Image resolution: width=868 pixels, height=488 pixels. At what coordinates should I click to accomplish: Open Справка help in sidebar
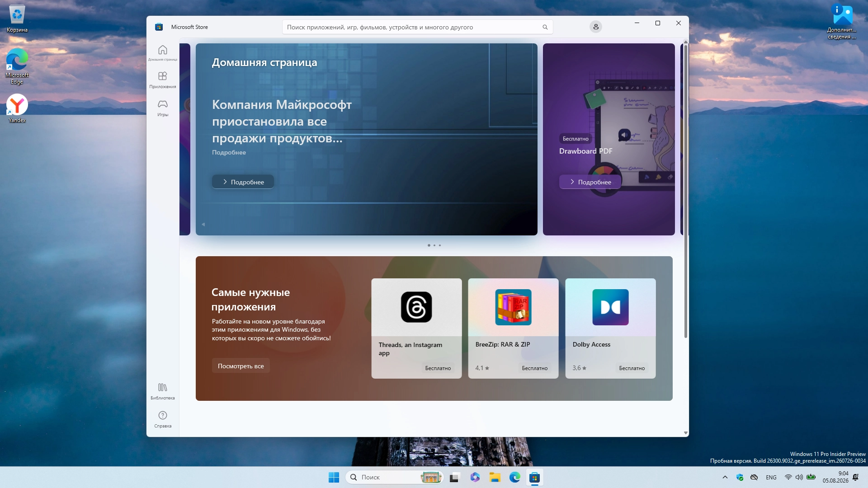click(163, 419)
